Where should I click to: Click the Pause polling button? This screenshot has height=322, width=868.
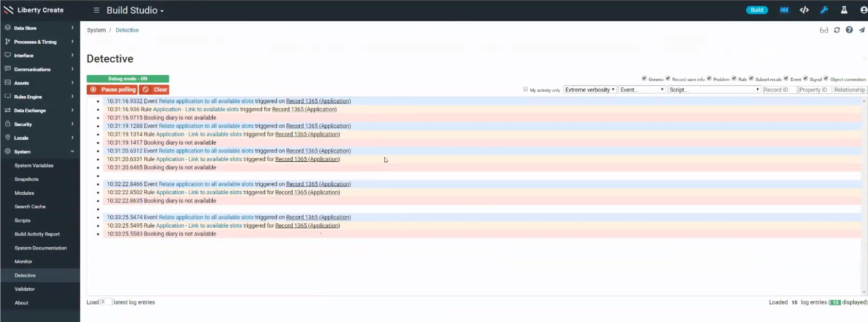pos(112,90)
